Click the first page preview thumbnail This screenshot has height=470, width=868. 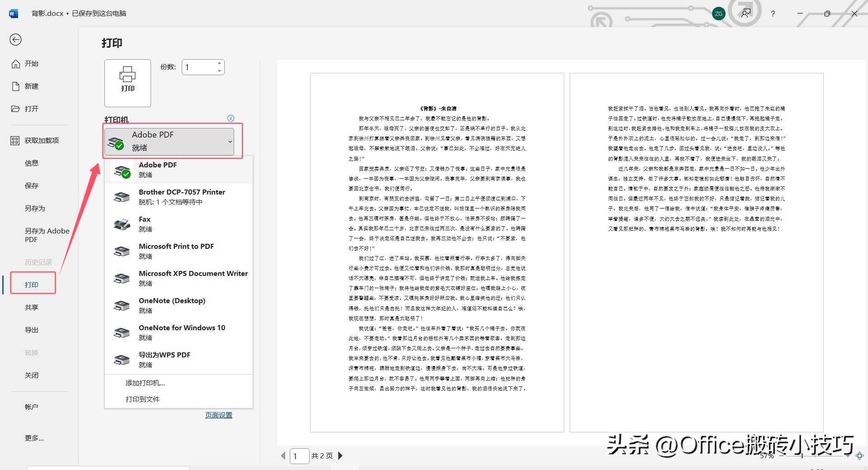(x=437, y=252)
